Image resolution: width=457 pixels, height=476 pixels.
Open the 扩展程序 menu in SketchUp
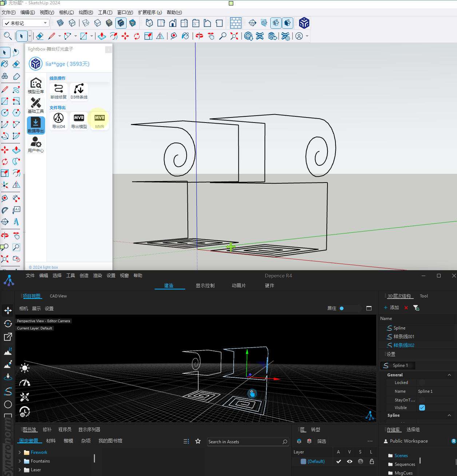pyautogui.click(x=150, y=12)
